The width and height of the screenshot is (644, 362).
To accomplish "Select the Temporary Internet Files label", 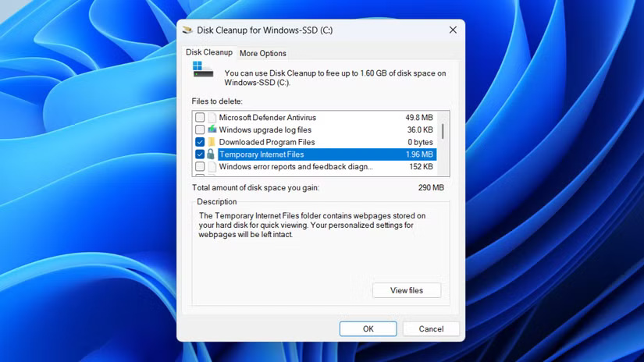I will pyautogui.click(x=262, y=154).
